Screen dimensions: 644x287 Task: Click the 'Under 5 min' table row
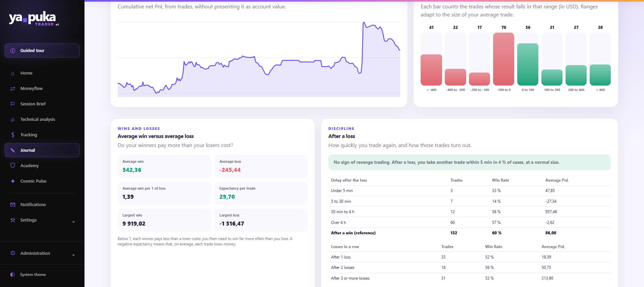click(x=470, y=191)
